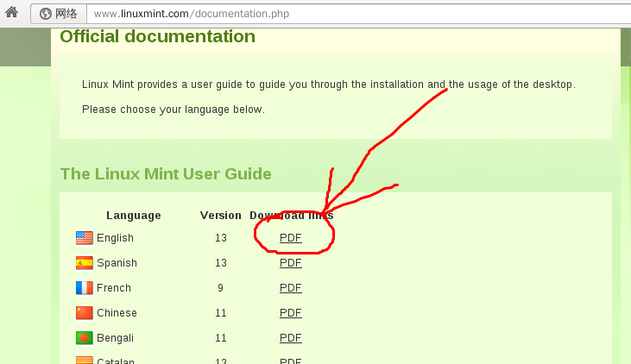Screen dimensions: 631x364
Task: Click the globe site-info icon
Action: pos(46,14)
